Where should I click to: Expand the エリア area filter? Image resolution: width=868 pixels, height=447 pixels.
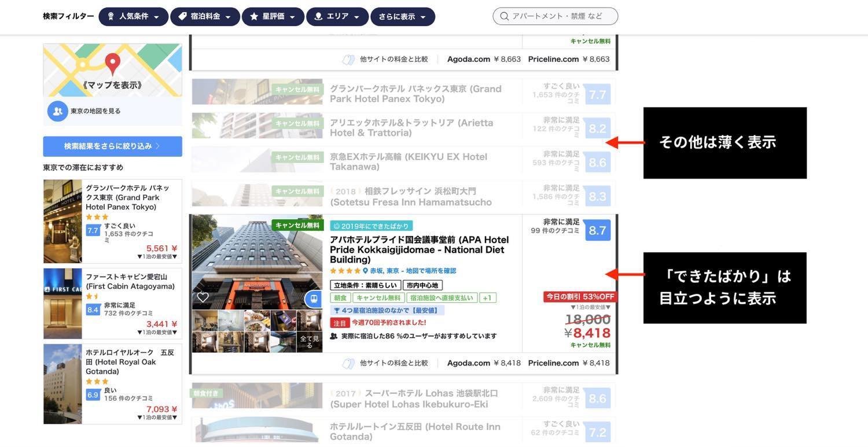[x=337, y=17]
